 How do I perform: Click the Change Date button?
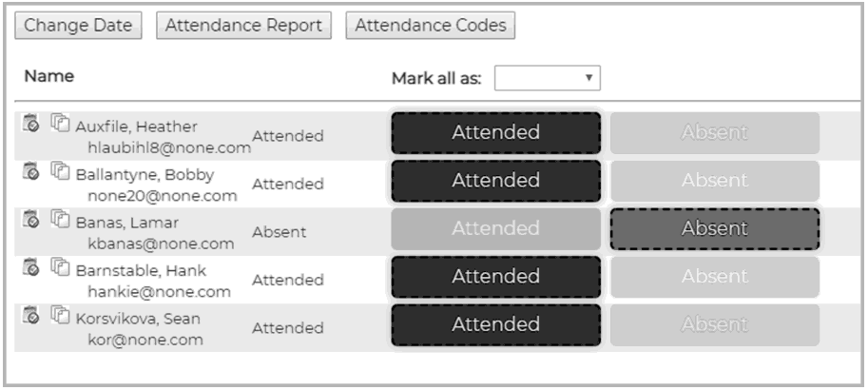pyautogui.click(x=78, y=26)
